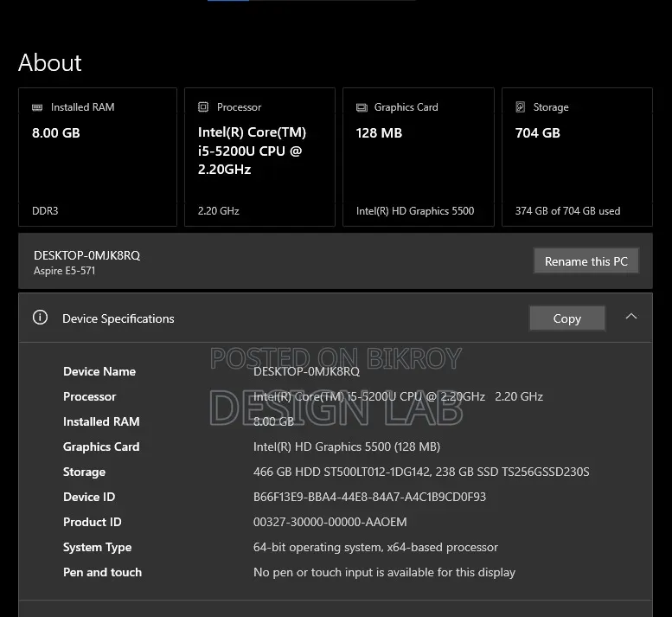Click the 2.20 GHz text in Processor card

(219, 211)
